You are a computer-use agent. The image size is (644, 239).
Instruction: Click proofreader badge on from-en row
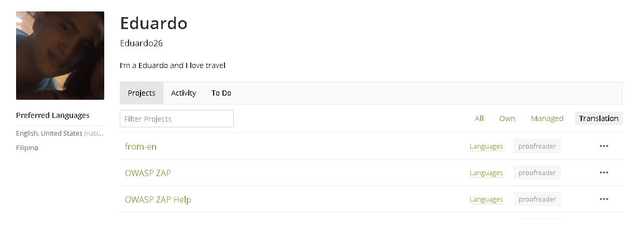click(537, 146)
